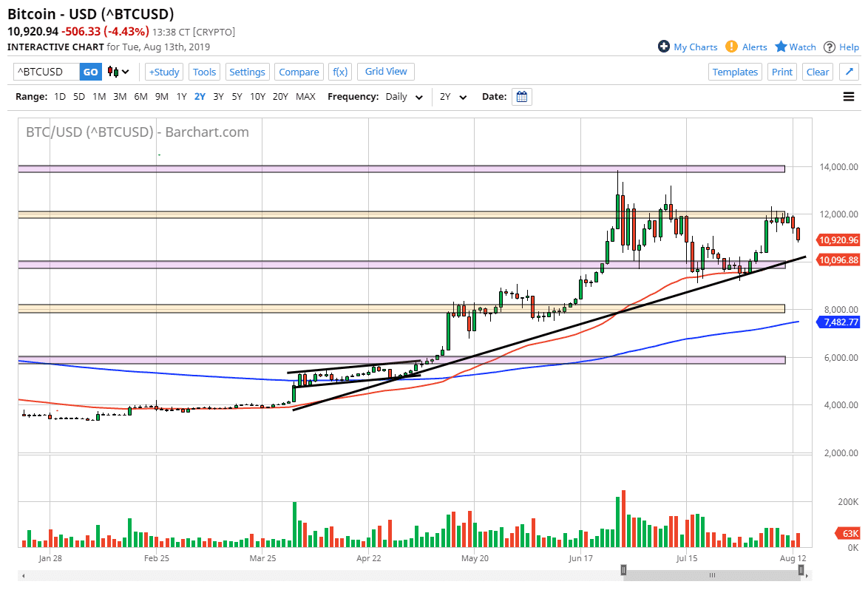The width and height of the screenshot is (868, 590).
Task: Switch to Grid View
Action: point(385,71)
